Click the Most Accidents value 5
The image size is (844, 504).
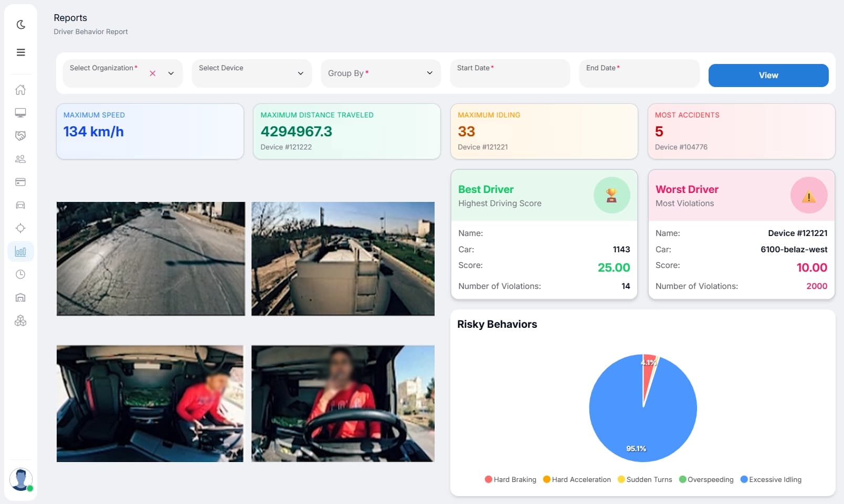coord(659,132)
